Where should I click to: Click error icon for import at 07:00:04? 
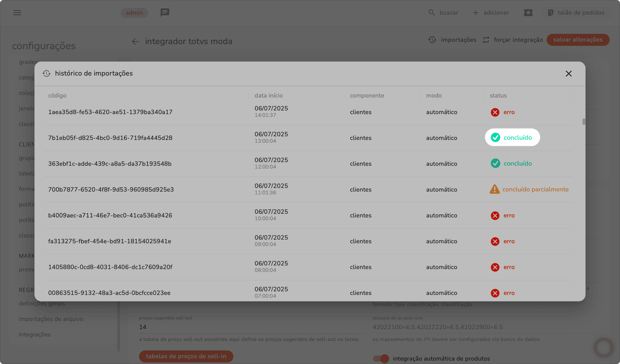(495, 293)
